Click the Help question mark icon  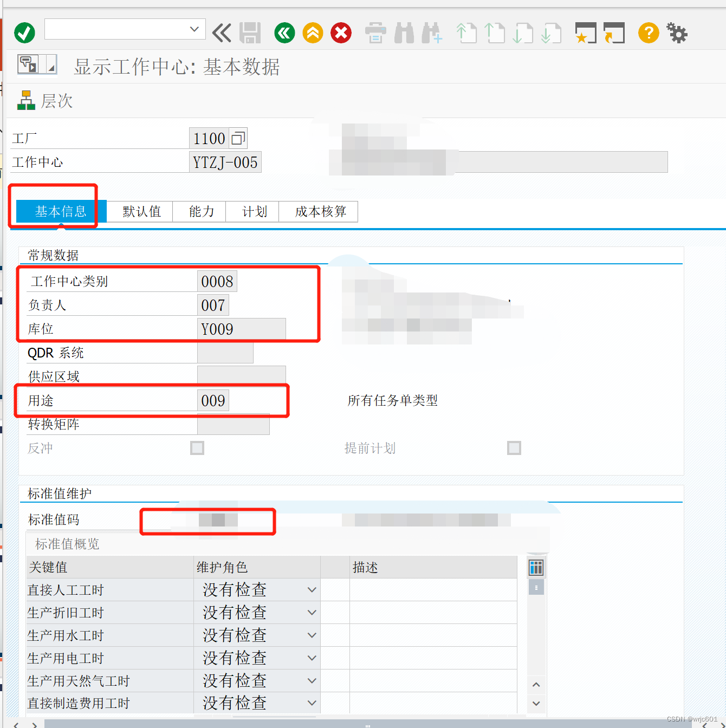tap(648, 32)
